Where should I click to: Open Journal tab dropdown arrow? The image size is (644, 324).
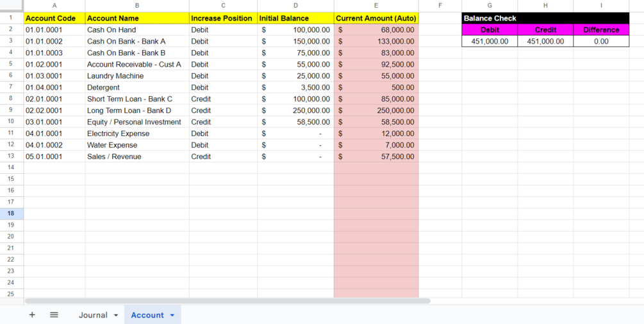coord(116,316)
